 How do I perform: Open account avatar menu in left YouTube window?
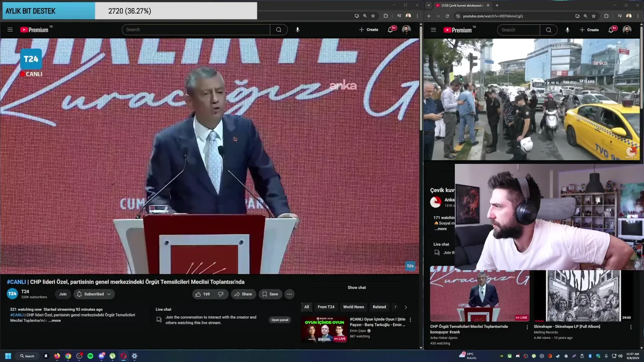(407, 30)
